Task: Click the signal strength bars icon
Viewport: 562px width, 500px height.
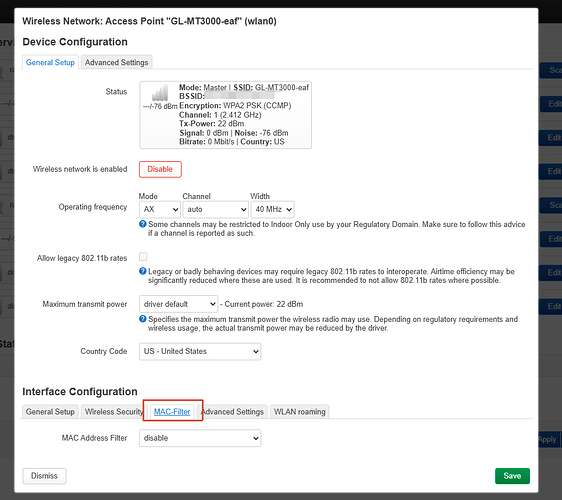Action: (160, 93)
